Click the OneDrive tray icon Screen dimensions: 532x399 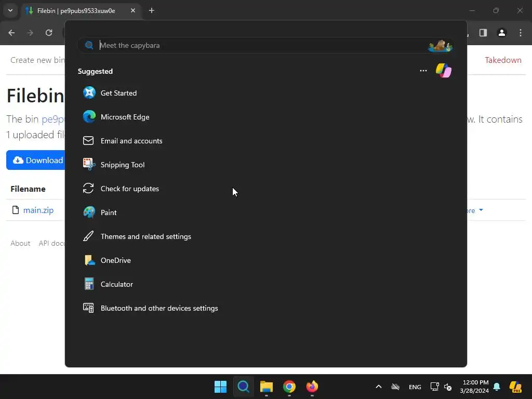(395, 387)
